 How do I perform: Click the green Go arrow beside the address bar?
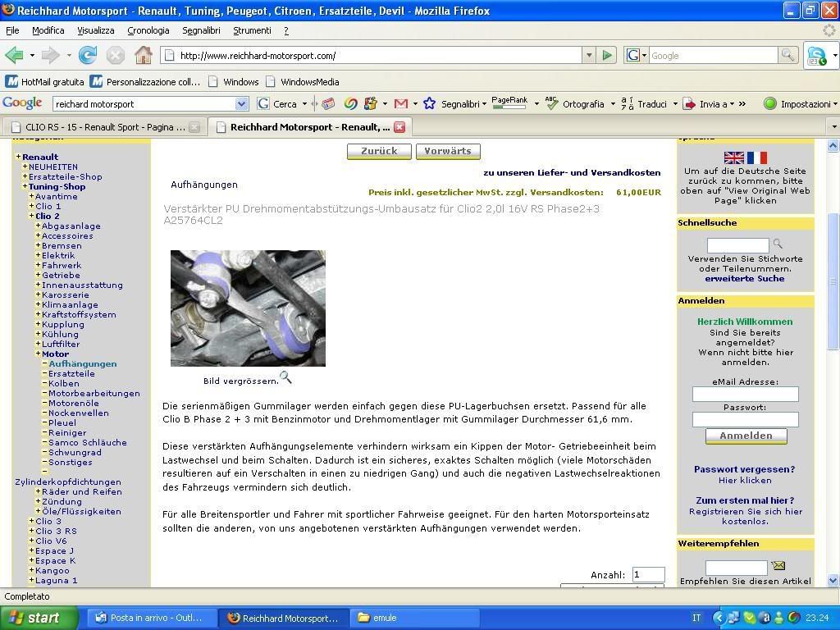pyautogui.click(x=607, y=55)
